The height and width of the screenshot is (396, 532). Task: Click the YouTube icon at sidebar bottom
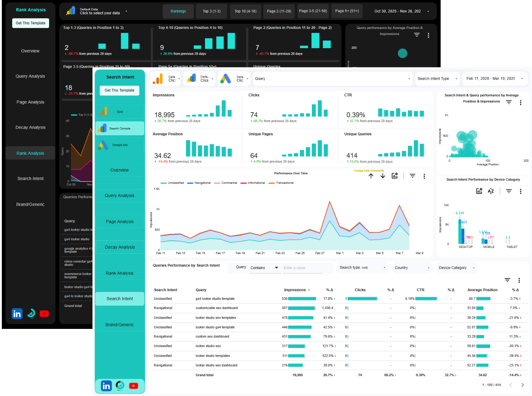click(133, 386)
